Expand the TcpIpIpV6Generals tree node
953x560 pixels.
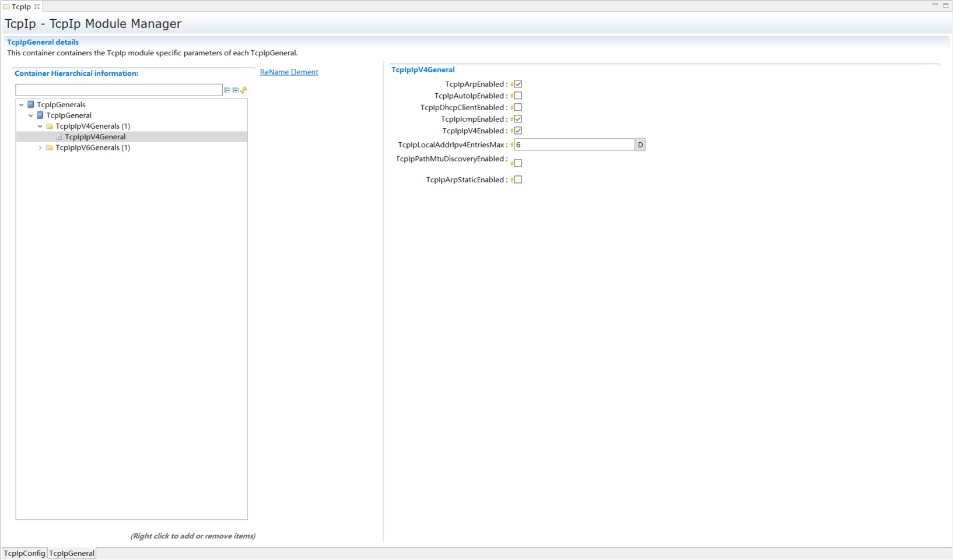click(x=40, y=148)
